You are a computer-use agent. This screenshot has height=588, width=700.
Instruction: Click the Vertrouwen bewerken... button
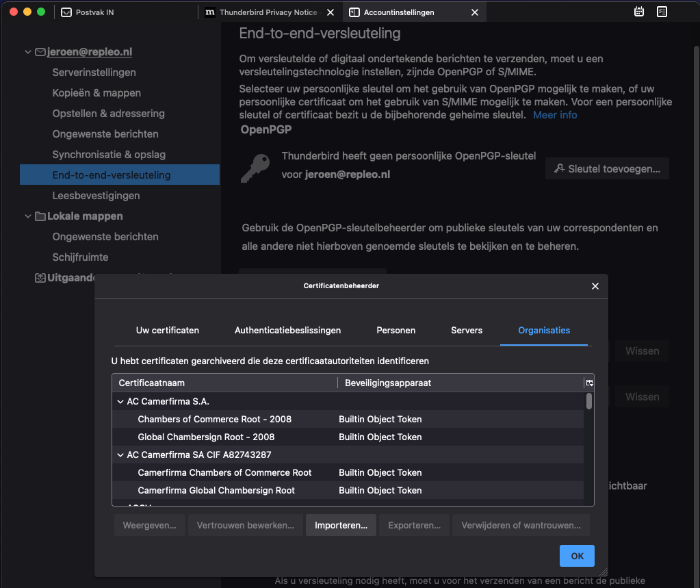tap(246, 525)
